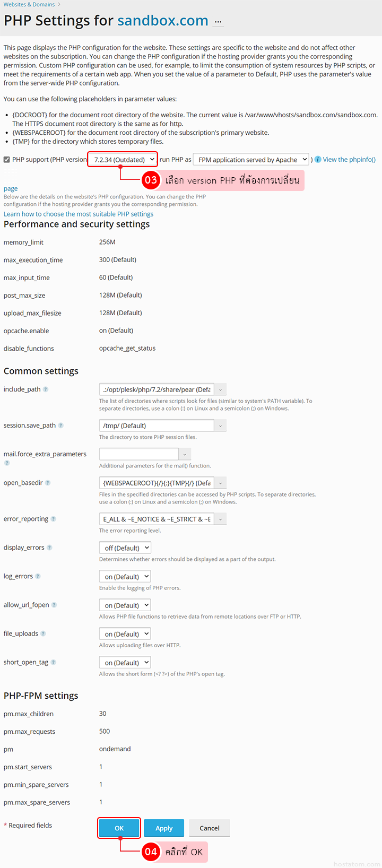Click help icon next to error_reporting

point(53,519)
